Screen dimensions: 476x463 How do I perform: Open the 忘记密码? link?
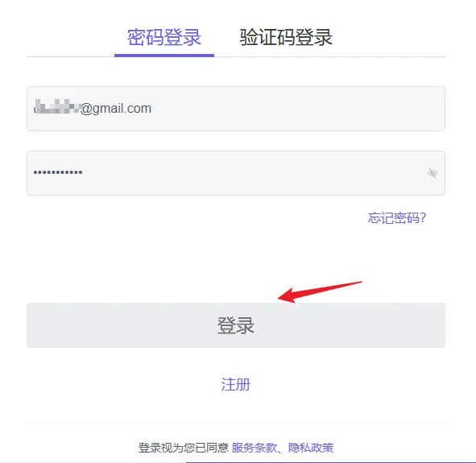click(397, 218)
